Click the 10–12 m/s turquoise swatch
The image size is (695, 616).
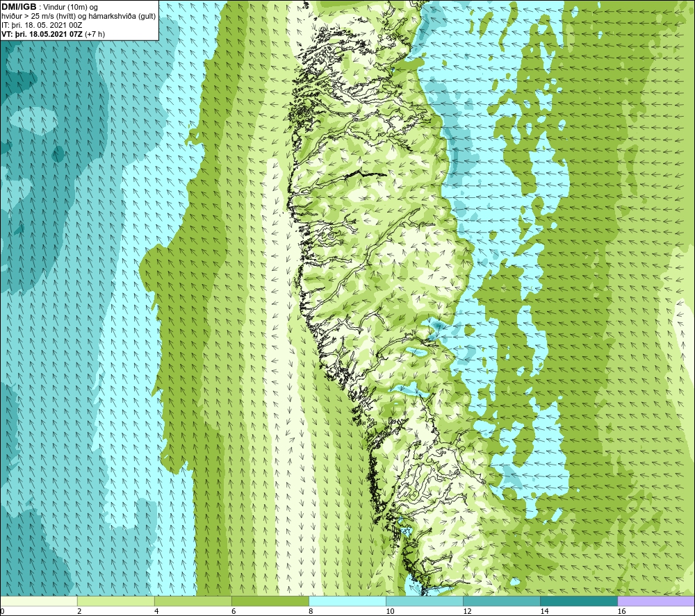click(x=424, y=601)
